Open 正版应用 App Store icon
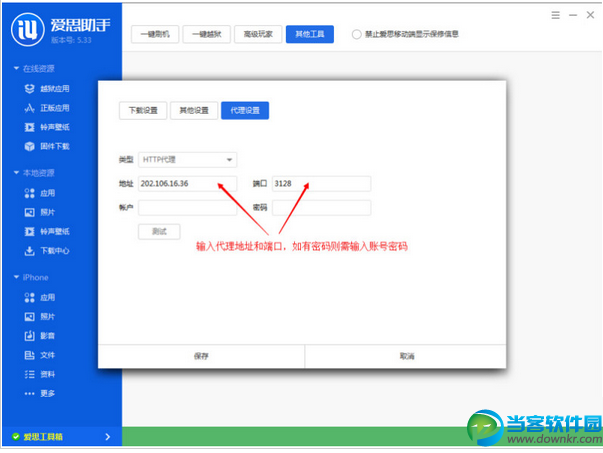This screenshot has width=603, height=453. (30, 108)
